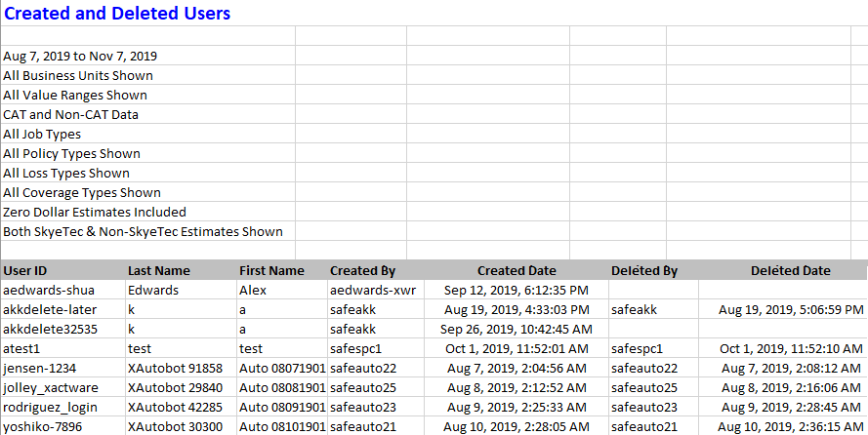Select the Last Name column header
This screenshot has width=868, height=435.
coord(159,271)
